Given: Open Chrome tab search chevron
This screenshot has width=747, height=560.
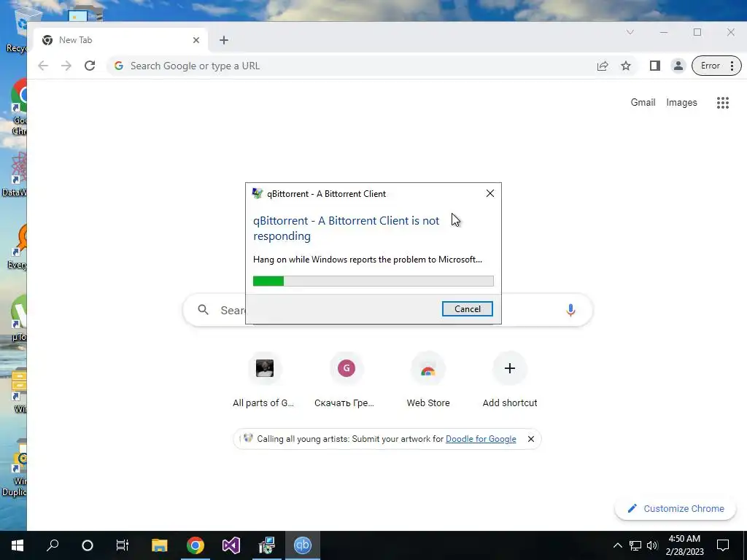Looking at the screenshot, I should [x=630, y=32].
